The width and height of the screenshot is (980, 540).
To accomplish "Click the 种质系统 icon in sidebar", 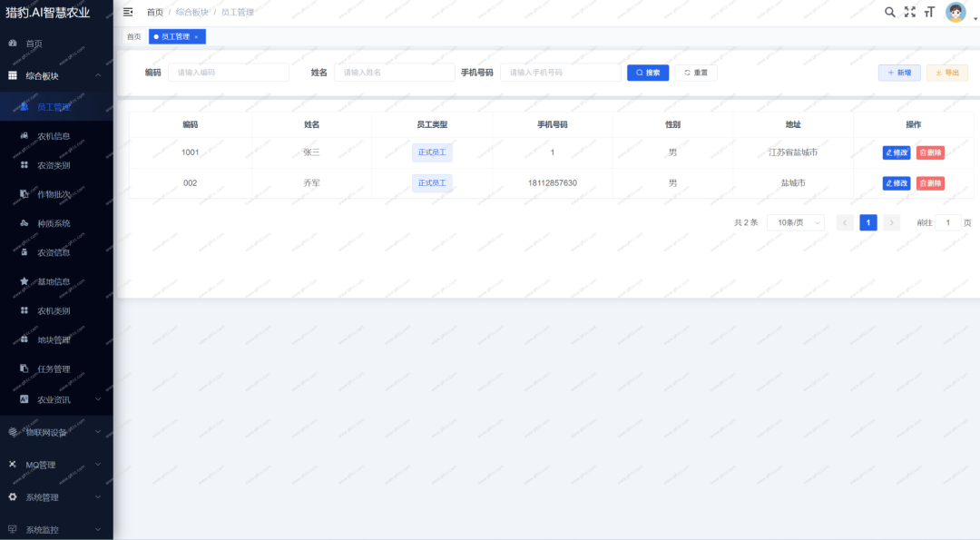I will [x=24, y=223].
